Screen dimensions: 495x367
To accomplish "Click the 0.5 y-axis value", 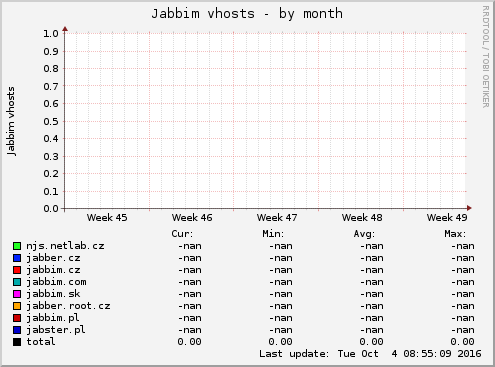I will click(x=51, y=122).
